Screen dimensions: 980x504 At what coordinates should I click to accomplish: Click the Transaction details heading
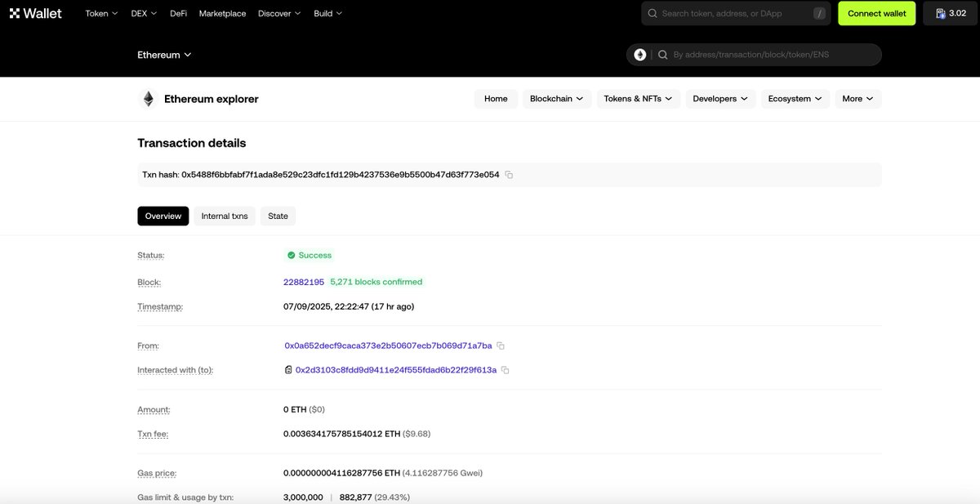192,143
